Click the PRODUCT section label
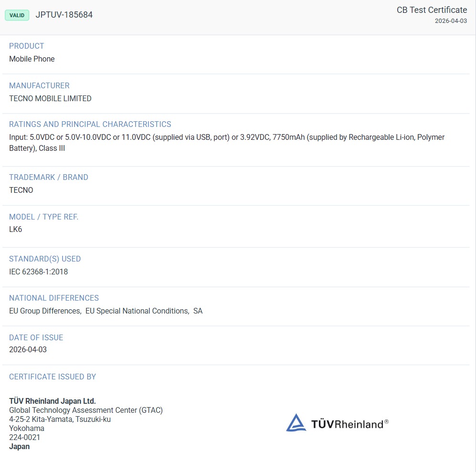476x472 pixels. [x=27, y=46]
